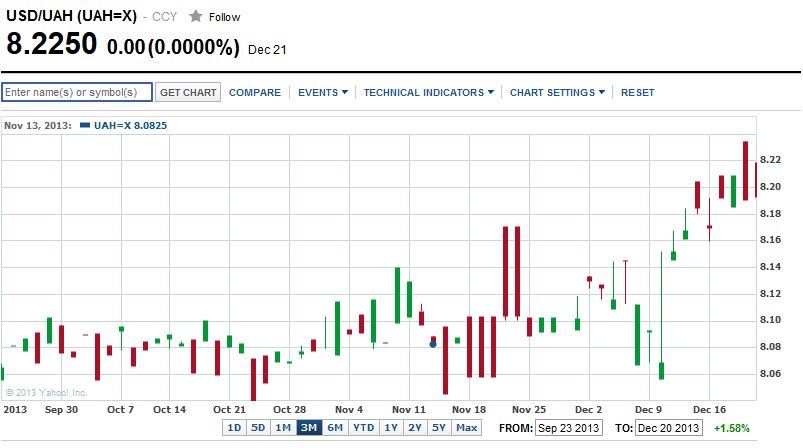This screenshot has height=448, width=803.
Task: Select the YTD range
Action: [x=364, y=428]
